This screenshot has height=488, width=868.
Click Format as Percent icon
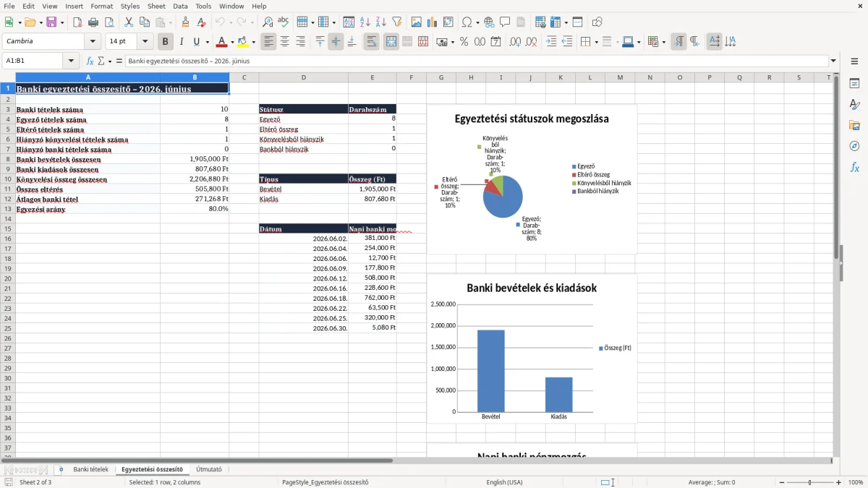pyautogui.click(x=464, y=42)
